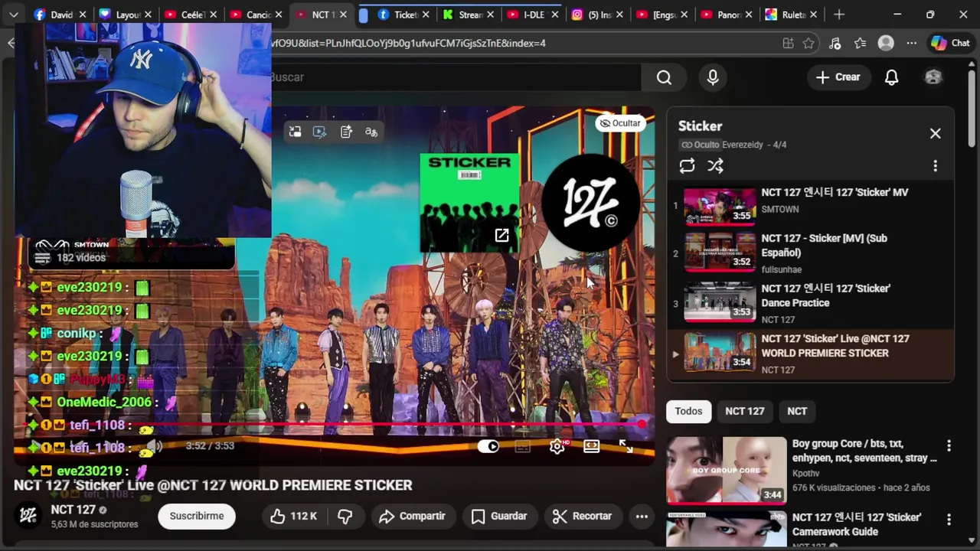Play Sticker [MV] (Sub Español) playlist item
Screen dimensions: 980x551
(811, 253)
